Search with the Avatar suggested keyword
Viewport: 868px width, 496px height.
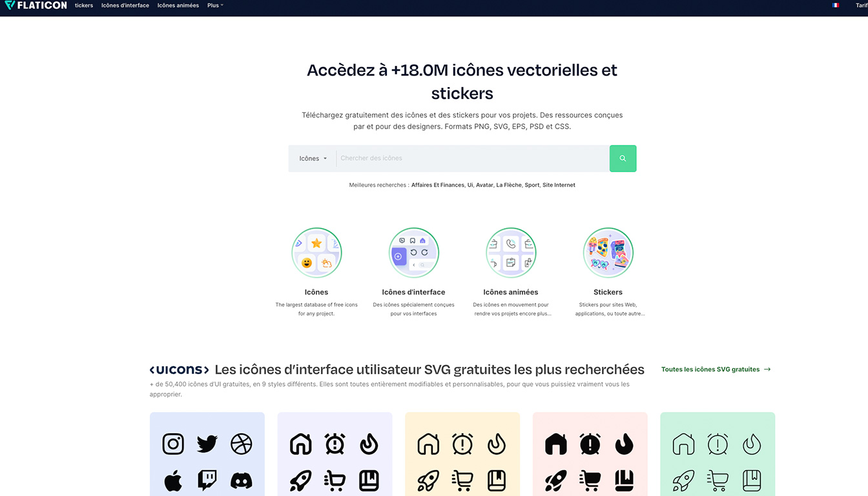484,185
